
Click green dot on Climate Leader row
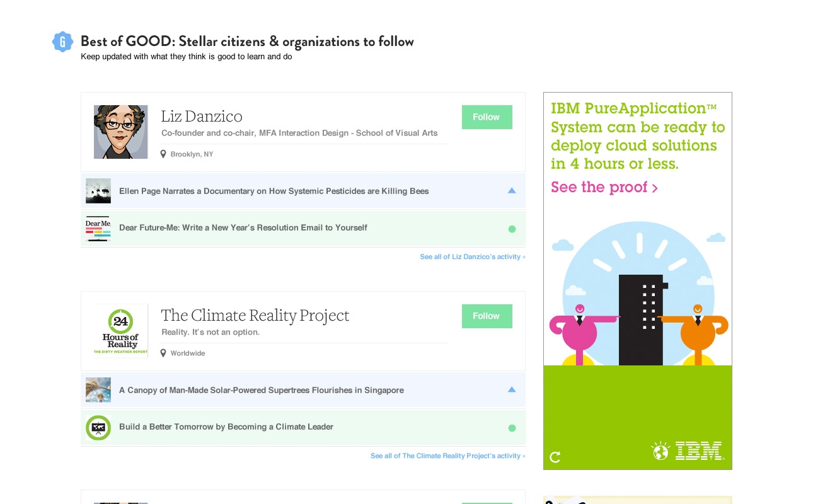point(512,428)
